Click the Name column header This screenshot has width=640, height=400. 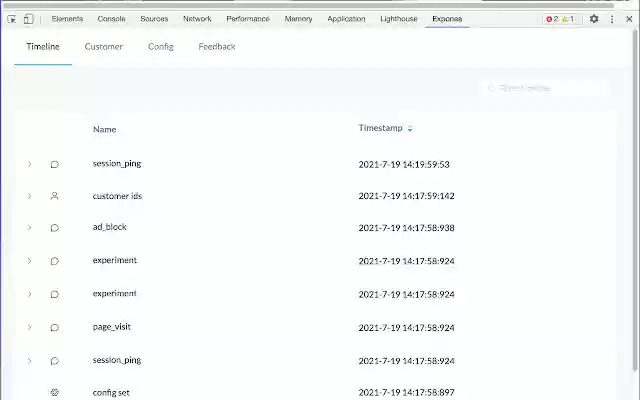[104, 129]
